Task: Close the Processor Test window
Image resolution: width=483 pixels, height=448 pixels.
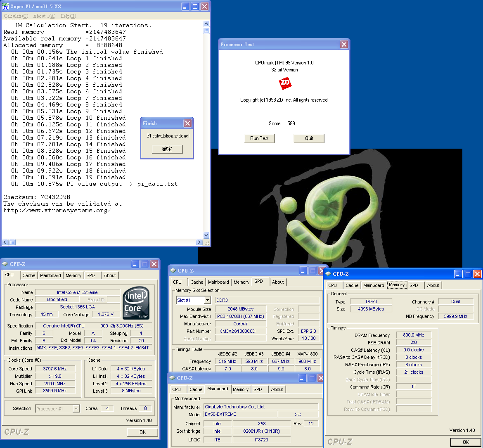Action: point(344,45)
